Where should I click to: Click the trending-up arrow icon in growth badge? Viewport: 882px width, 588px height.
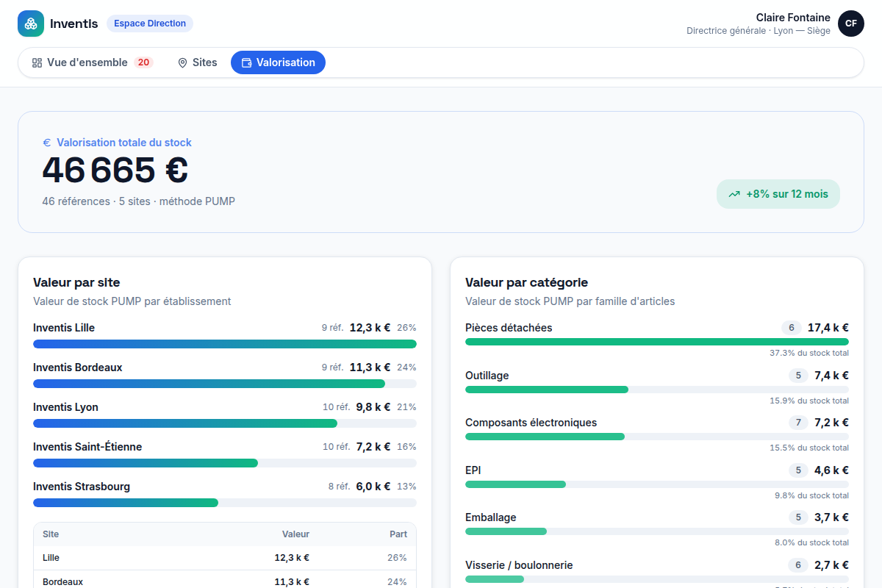coord(734,195)
